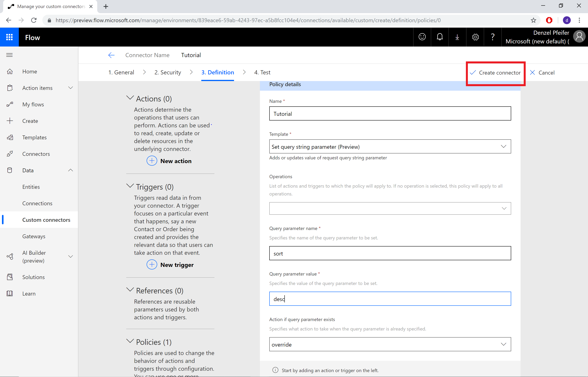
Task: Click the Custom connectors sidebar icon
Action: pyautogui.click(x=46, y=220)
